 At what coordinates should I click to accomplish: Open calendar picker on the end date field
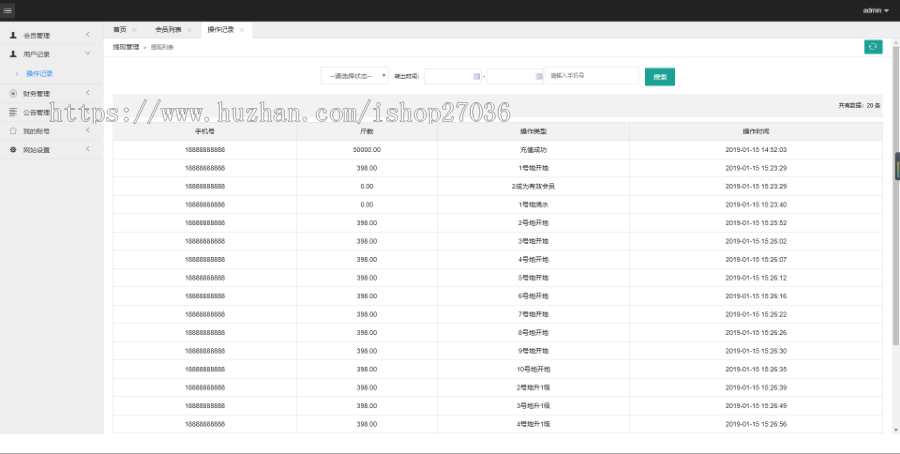tap(539, 76)
